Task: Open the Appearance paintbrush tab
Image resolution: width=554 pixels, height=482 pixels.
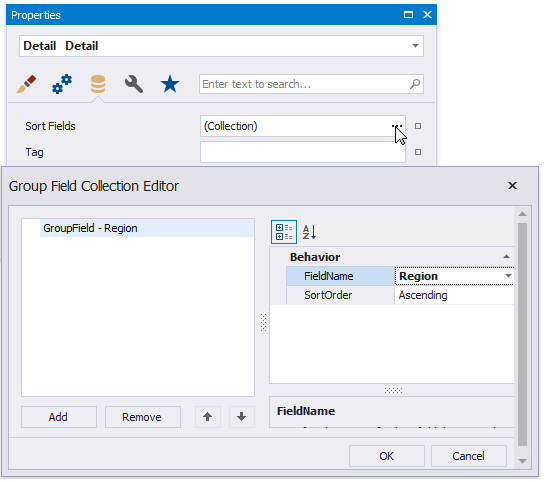Action: 26,84
